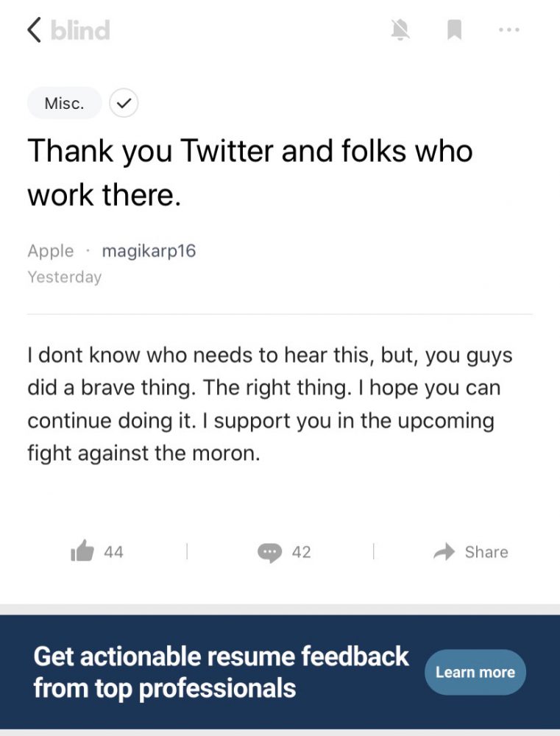Tap the 44 likes count
This screenshot has width=560, height=736.
pos(113,552)
